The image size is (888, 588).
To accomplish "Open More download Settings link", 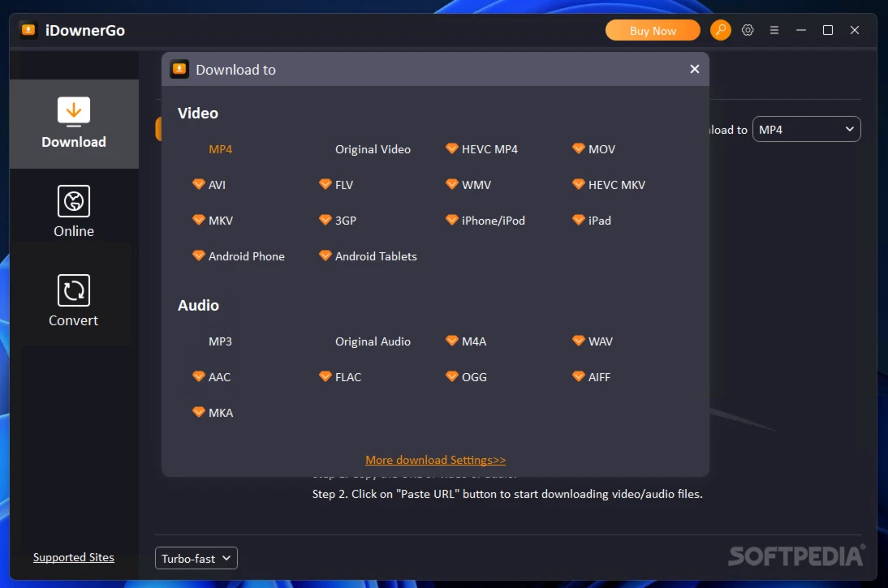I will pyautogui.click(x=435, y=460).
